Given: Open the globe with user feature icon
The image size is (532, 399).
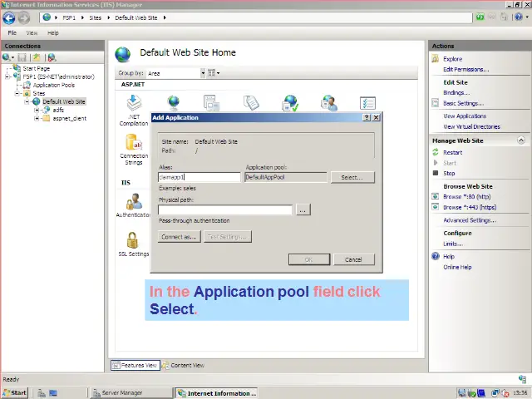Looking at the screenshot, I should [329, 103].
